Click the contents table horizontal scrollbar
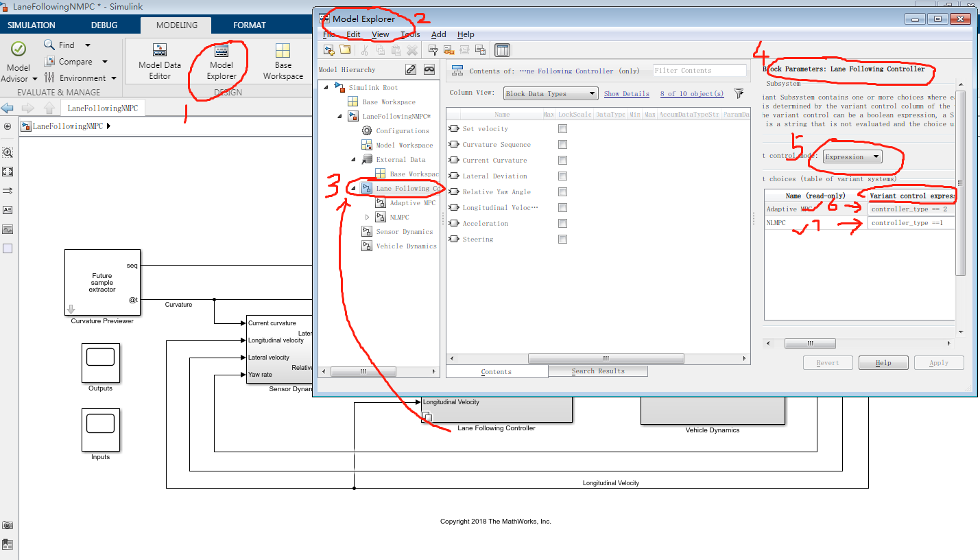Screen dimensions: 980x560 click(x=606, y=359)
